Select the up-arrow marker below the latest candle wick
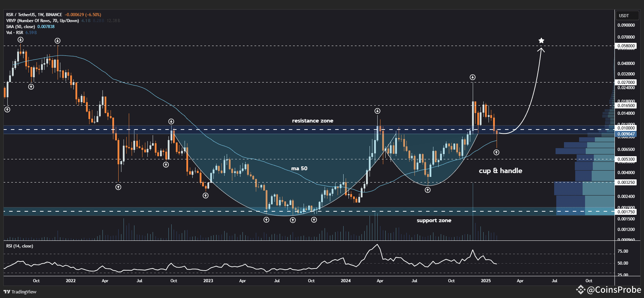 496,152
